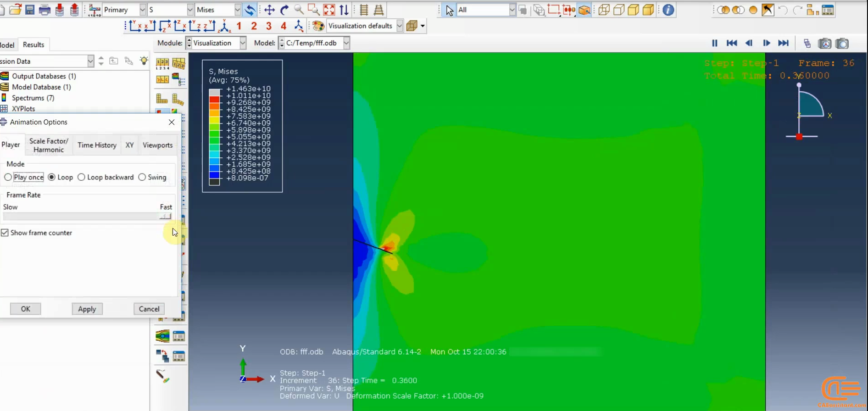Select XYPlots tree item

pyautogui.click(x=23, y=109)
